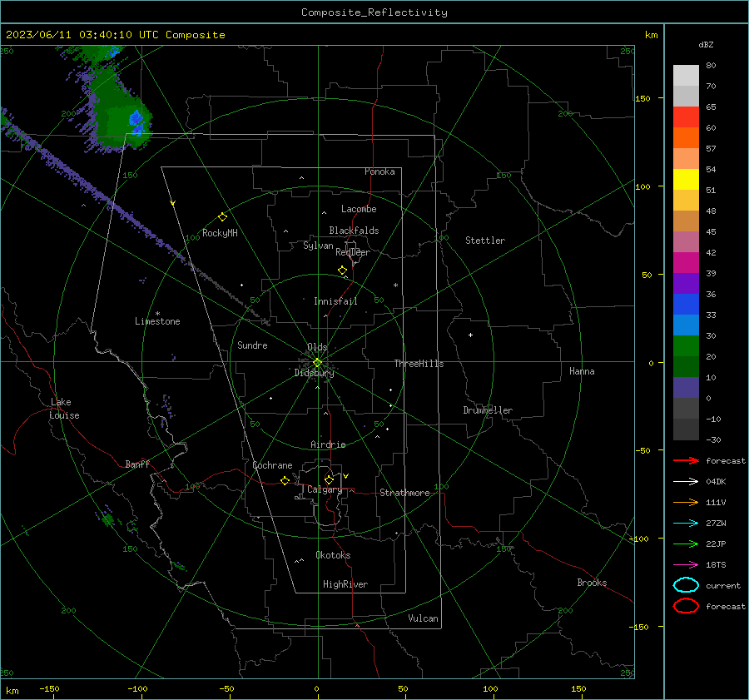749x700 pixels.
Task: Click the magenta 18TS arrow icon
Action: (x=686, y=565)
